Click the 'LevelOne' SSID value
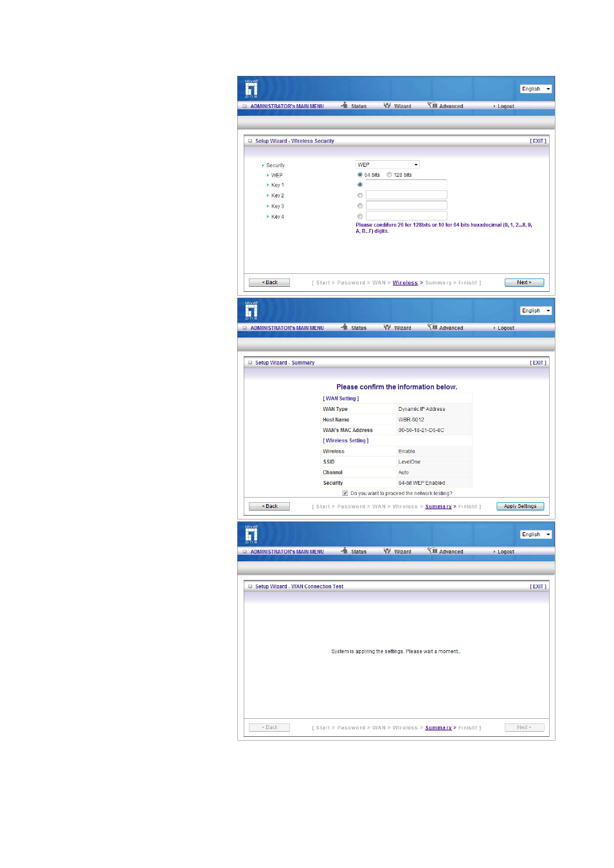The height and width of the screenshot is (868, 614). coord(410,462)
